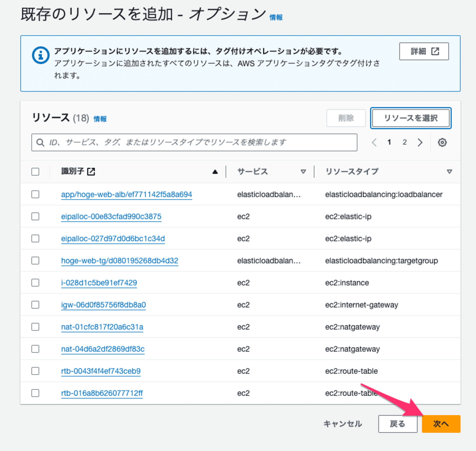This screenshot has height=451, width=476.
Task: Check the app/hoge-web-alb row checkbox
Action: [x=35, y=194]
